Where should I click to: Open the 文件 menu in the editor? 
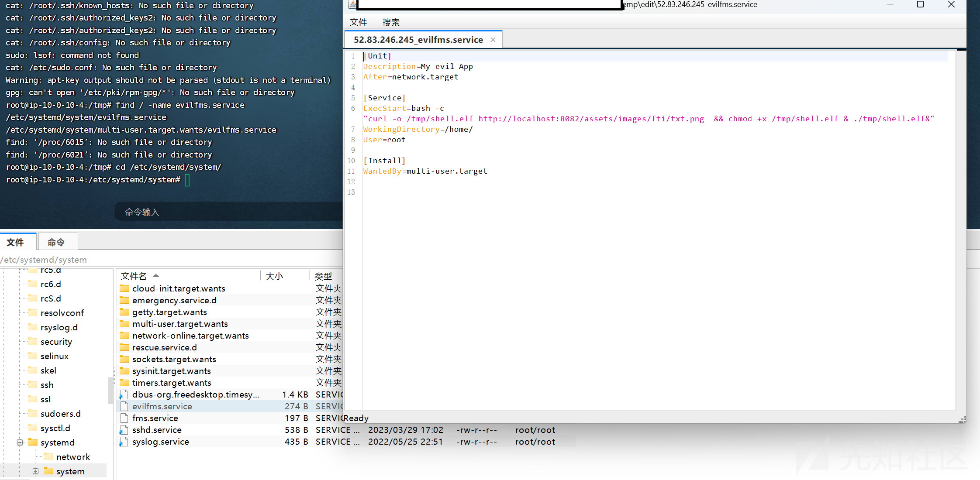358,22
